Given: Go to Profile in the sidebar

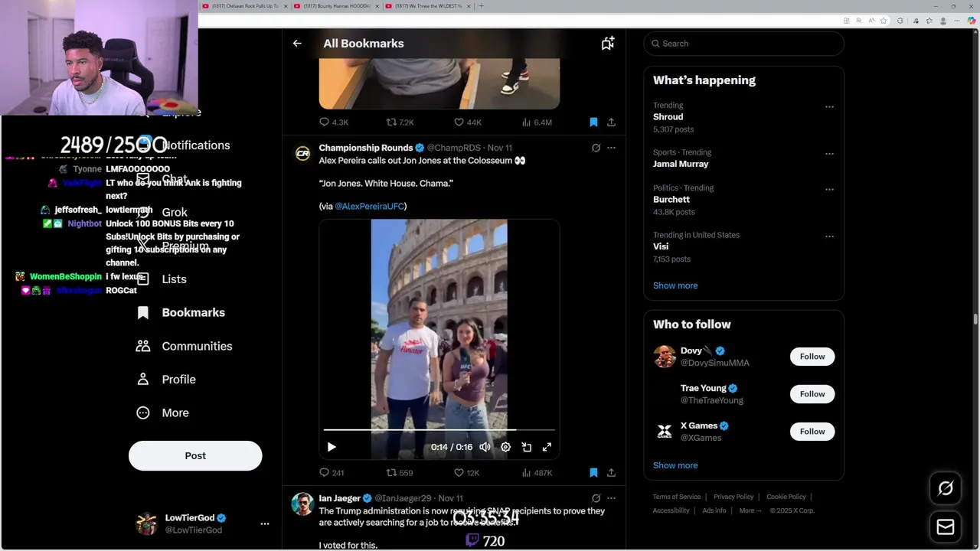Looking at the screenshot, I should coord(178,380).
